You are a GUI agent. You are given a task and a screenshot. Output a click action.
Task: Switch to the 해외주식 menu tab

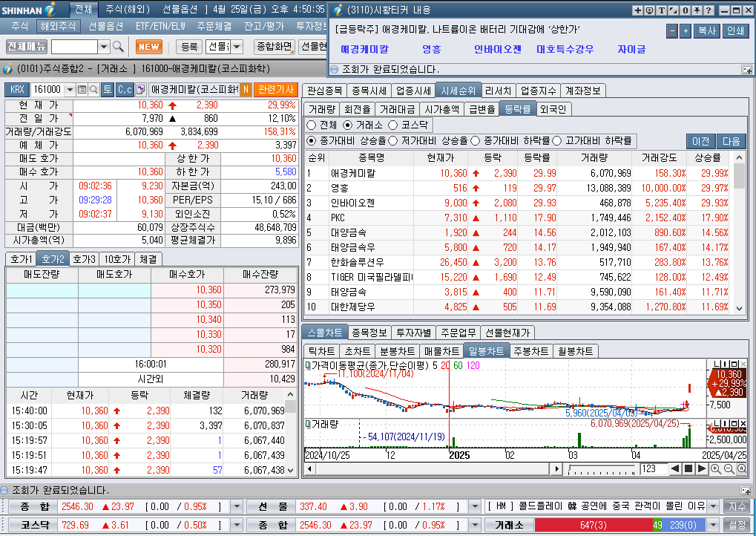click(x=58, y=27)
